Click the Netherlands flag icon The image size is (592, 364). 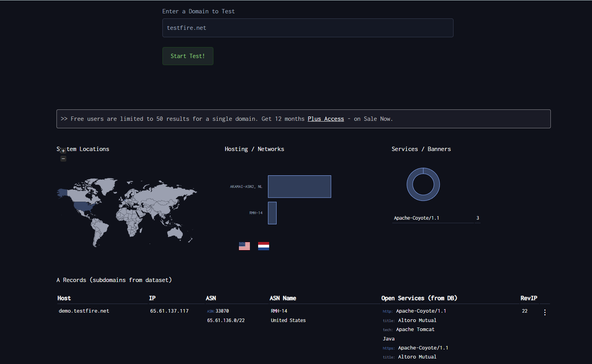pyautogui.click(x=264, y=246)
